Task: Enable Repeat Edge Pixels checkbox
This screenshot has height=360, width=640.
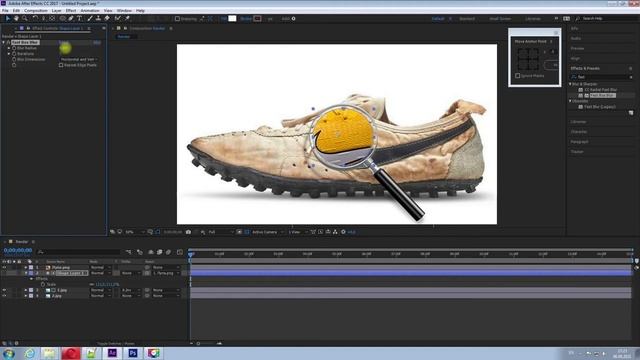Action: point(61,65)
